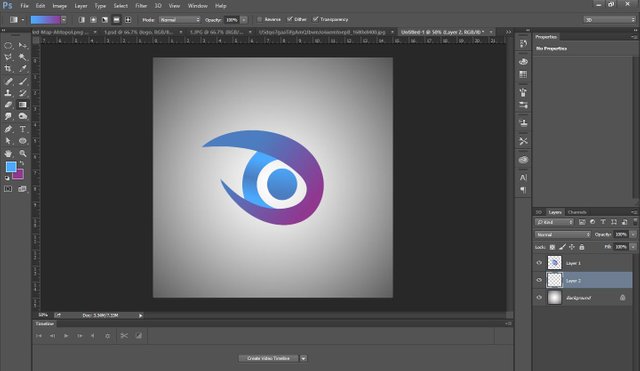Screen dimensions: 640x371
Task: Select the Gradient tool
Action: [x=22, y=104]
